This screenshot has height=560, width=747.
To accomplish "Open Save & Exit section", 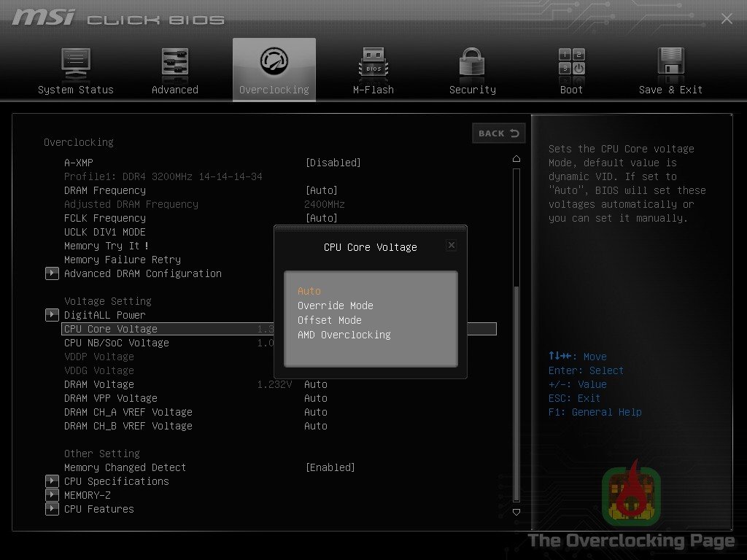I will 670,69.
